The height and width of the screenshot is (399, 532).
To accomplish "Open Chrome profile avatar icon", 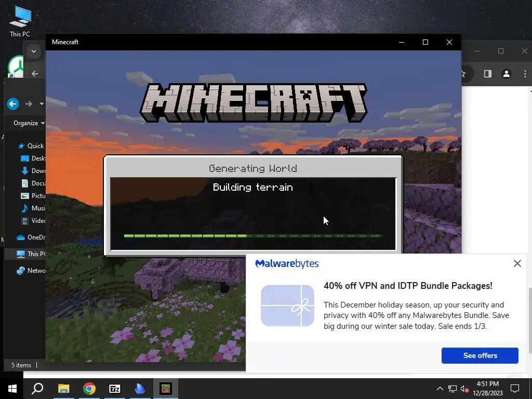I will coord(507,74).
